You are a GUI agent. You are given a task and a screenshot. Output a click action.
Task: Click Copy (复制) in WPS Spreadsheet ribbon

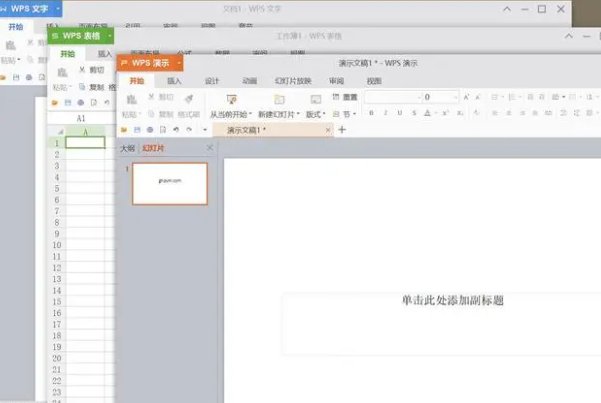[92, 87]
